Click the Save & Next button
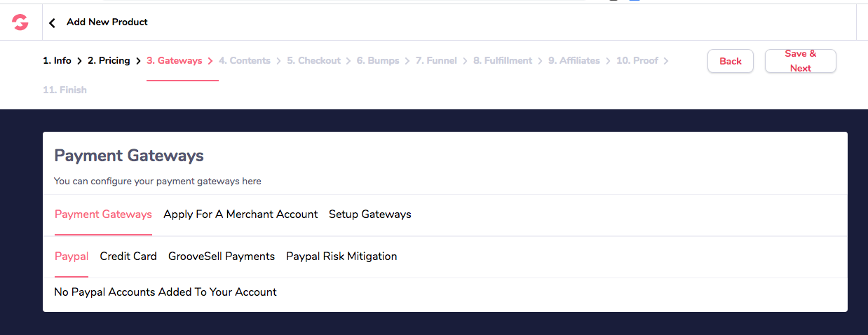868x335 pixels. pos(800,61)
